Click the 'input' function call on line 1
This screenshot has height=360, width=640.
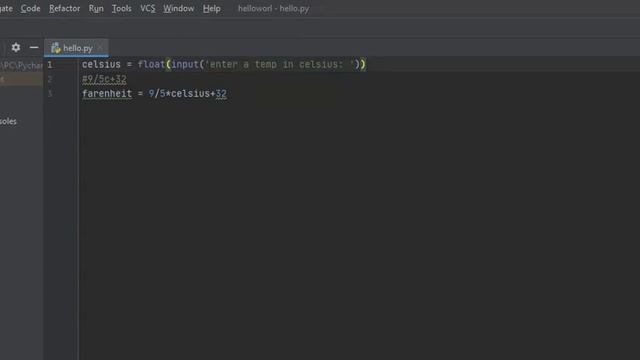[x=185, y=64]
